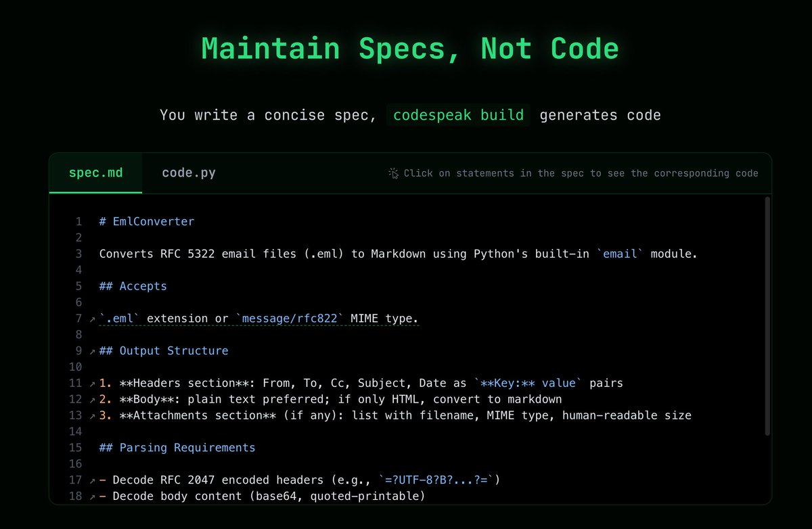Select the 'Attachments section' statement

(x=395, y=416)
